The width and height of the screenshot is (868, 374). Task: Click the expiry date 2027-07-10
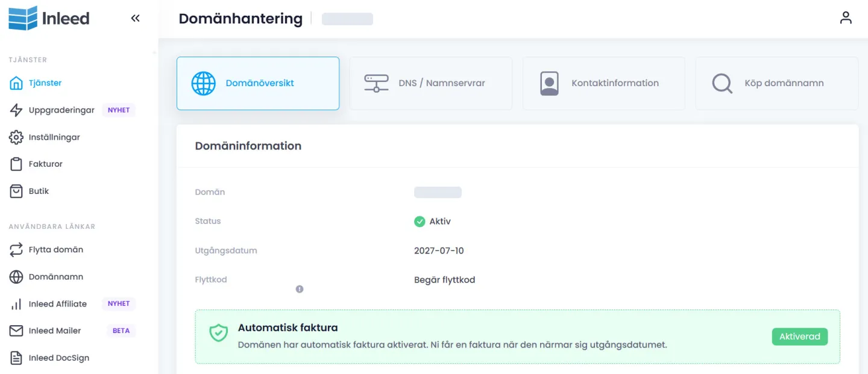click(x=439, y=251)
